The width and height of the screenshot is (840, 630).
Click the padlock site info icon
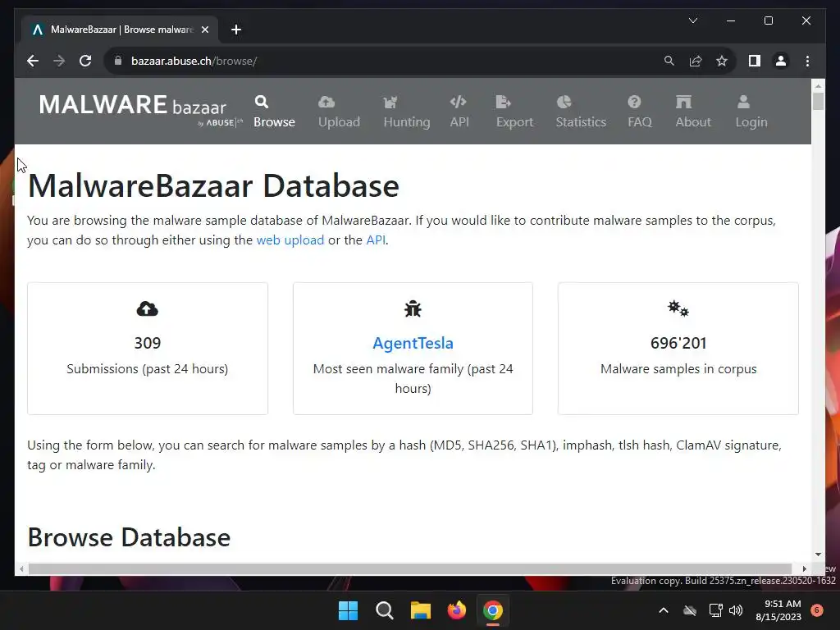click(x=118, y=61)
